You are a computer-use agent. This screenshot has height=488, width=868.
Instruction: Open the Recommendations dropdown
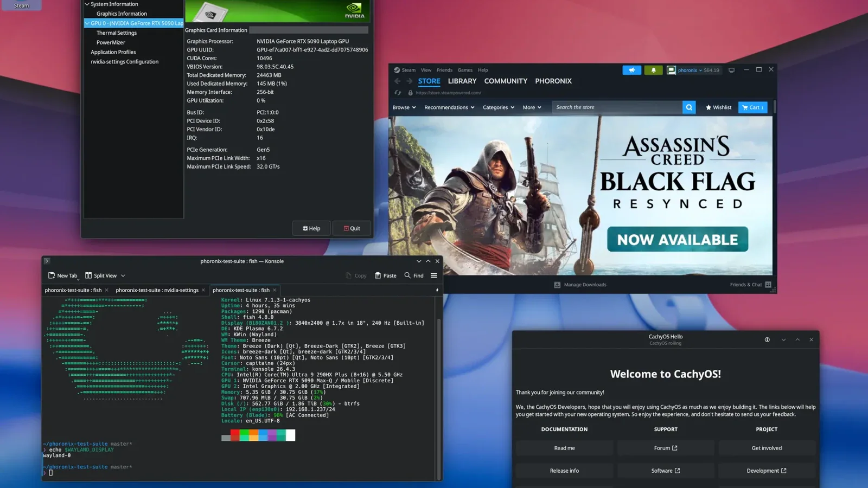click(x=449, y=107)
